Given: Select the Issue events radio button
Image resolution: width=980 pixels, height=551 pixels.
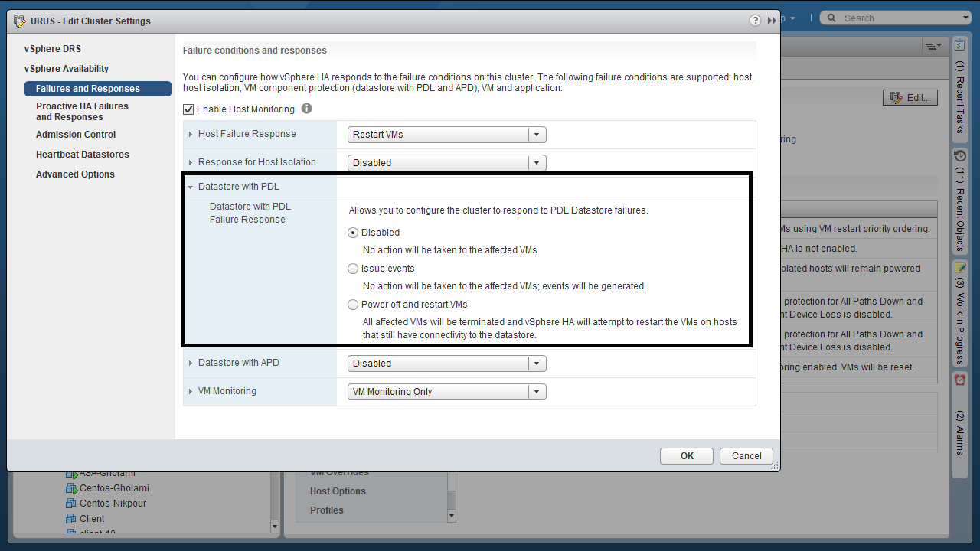Looking at the screenshot, I should click(x=353, y=269).
